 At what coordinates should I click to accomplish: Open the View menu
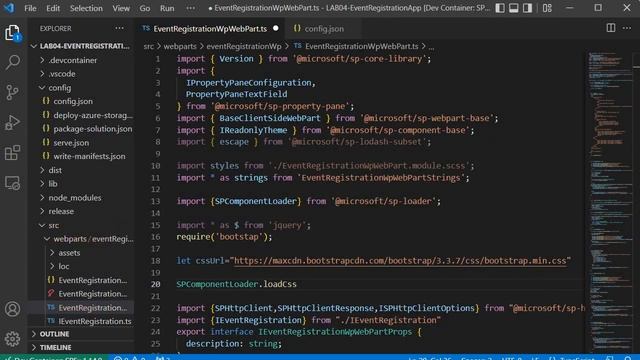tap(121, 8)
